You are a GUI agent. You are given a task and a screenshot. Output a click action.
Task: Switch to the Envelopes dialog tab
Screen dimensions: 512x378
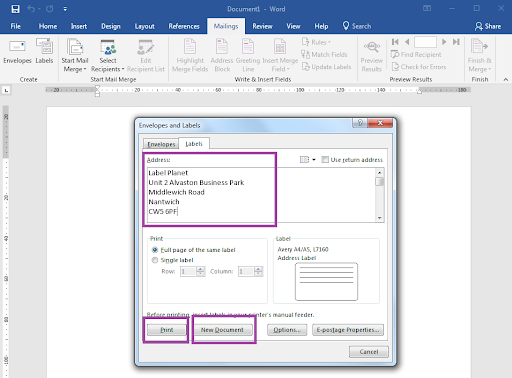click(x=161, y=144)
